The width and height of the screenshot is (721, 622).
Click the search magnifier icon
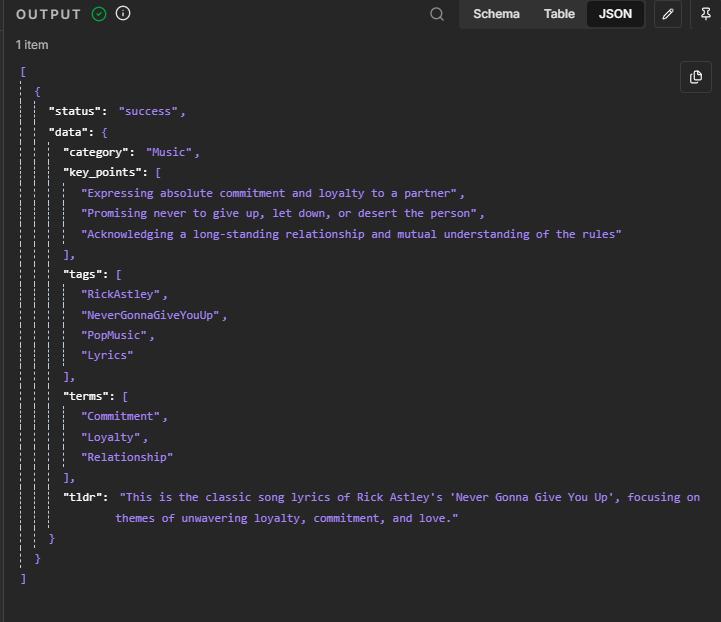click(x=437, y=14)
